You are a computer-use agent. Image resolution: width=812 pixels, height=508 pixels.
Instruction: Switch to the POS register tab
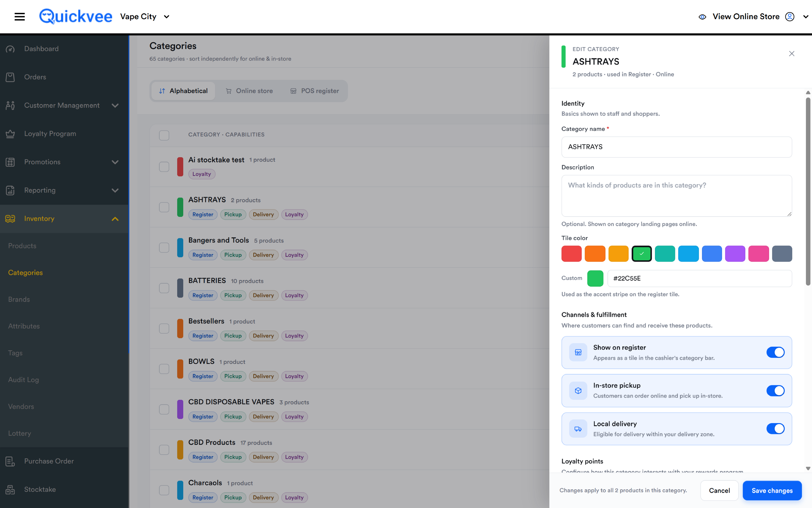pos(315,91)
